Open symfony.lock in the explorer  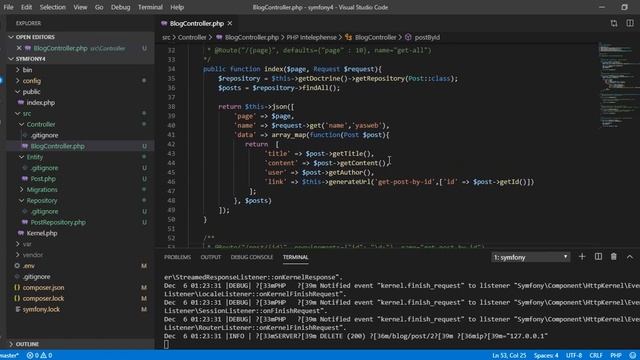click(x=41, y=309)
